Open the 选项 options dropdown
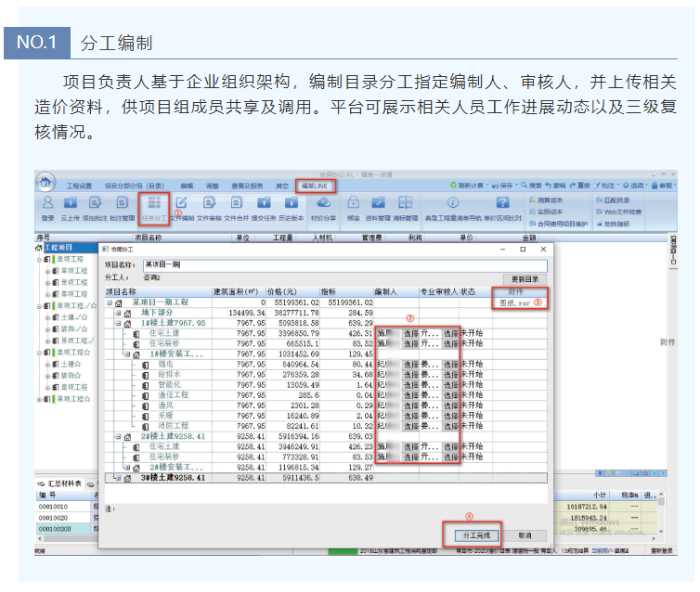The height and width of the screenshot is (592, 700). 634,186
